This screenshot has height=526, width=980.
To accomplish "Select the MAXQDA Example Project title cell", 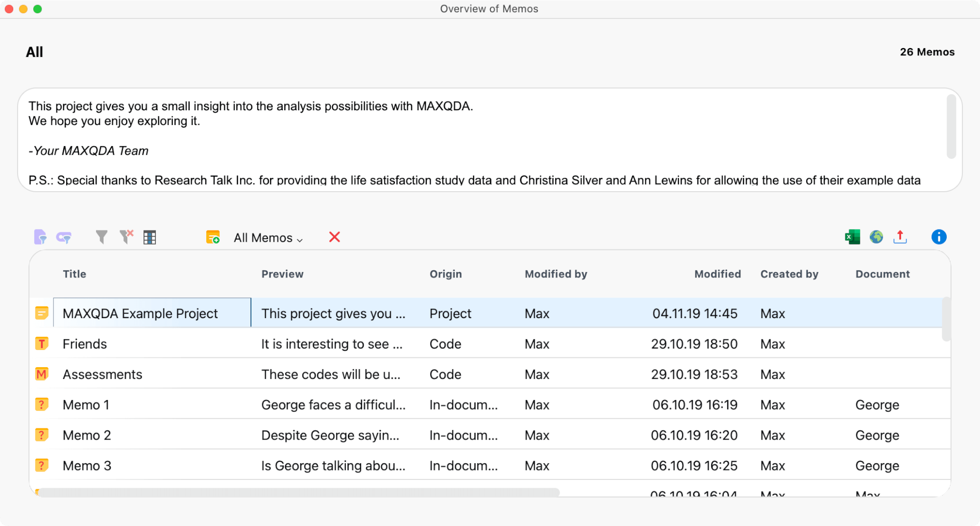I will point(152,313).
